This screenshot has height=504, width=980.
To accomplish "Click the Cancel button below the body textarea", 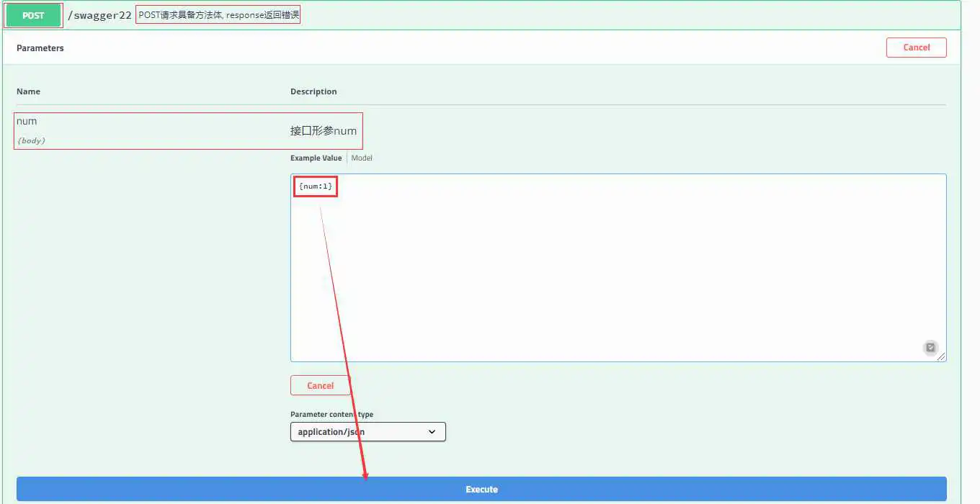I will click(x=320, y=386).
